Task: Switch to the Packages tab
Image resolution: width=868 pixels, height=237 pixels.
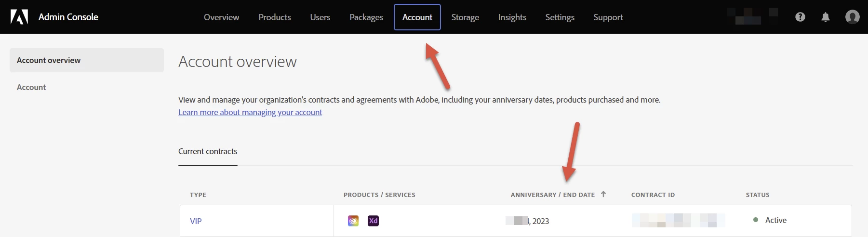Action: (366, 17)
